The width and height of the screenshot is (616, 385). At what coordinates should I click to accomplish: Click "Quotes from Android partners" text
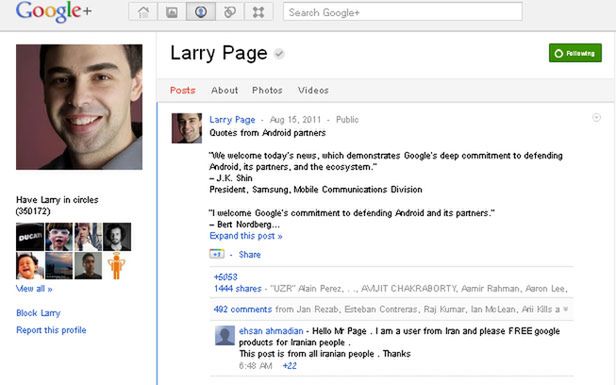(268, 133)
